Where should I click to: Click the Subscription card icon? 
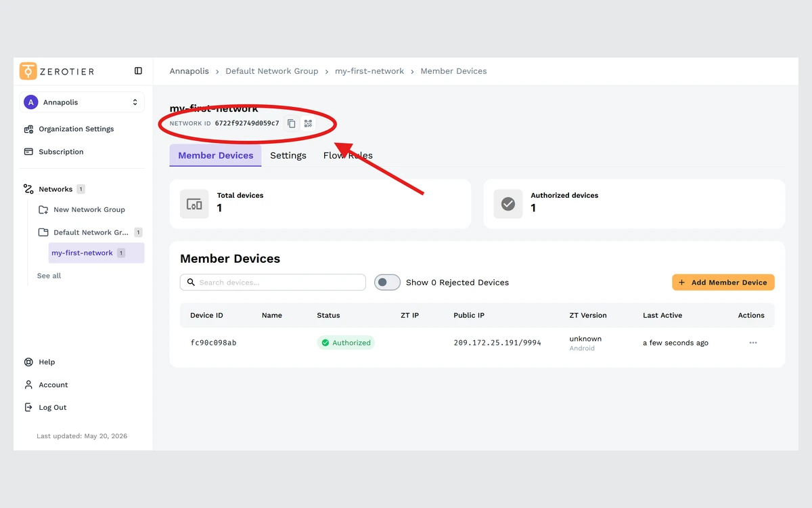(28, 152)
